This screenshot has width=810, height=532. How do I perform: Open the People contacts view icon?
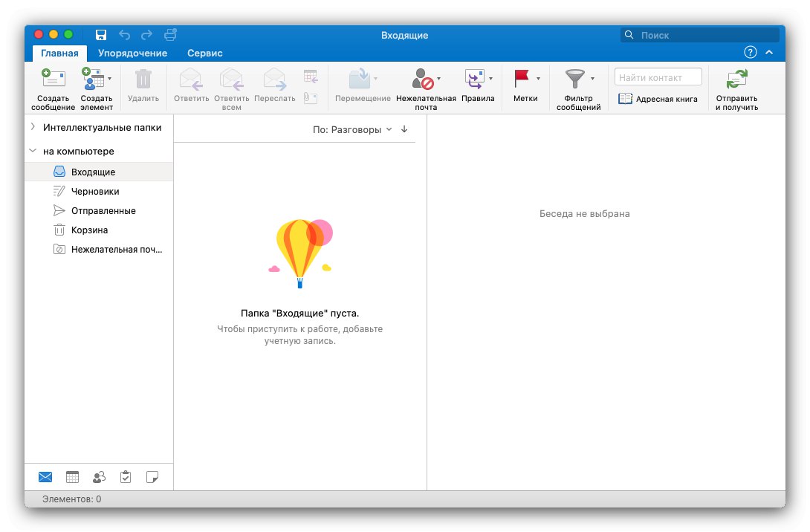pyautogui.click(x=99, y=477)
